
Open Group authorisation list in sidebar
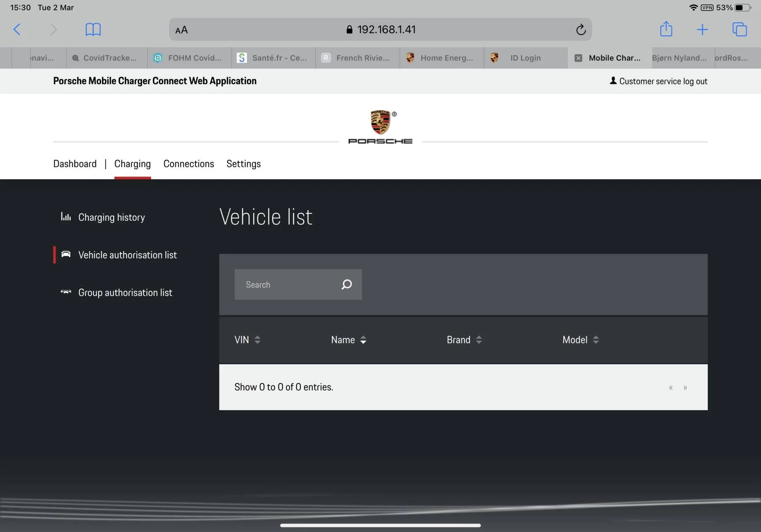tap(125, 292)
